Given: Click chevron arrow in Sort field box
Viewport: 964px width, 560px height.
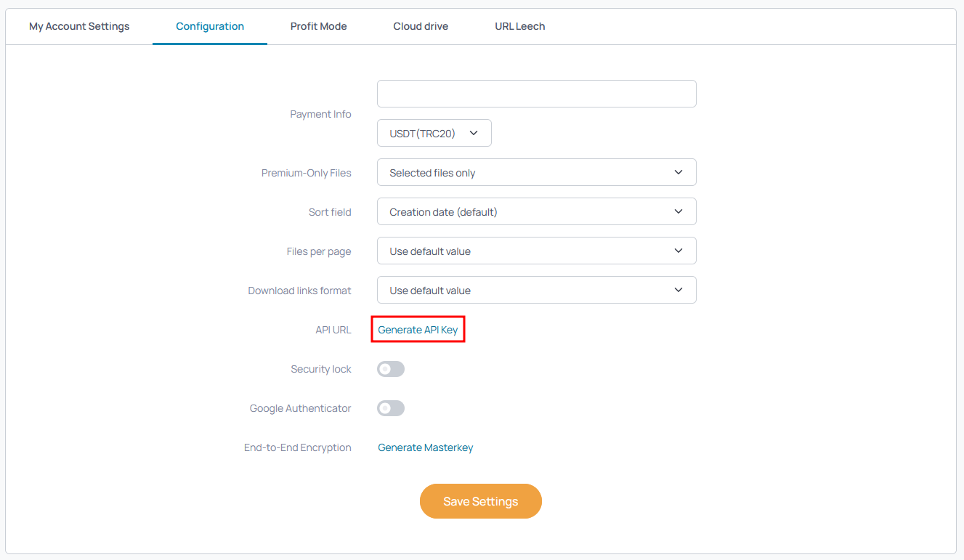Looking at the screenshot, I should (x=679, y=211).
